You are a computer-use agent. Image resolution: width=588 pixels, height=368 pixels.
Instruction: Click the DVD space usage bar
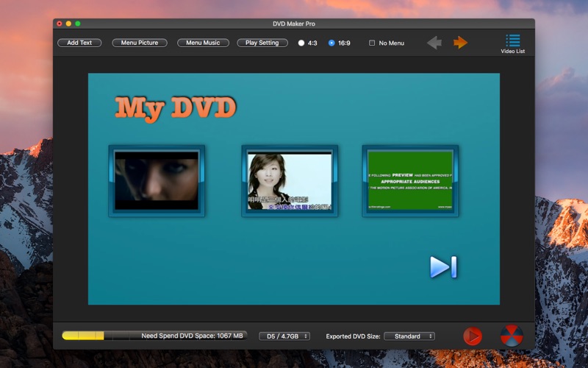[154, 336]
